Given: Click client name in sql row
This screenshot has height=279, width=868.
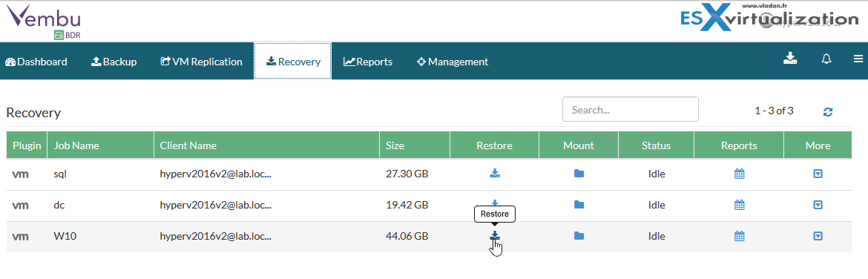Looking at the screenshot, I should pyautogui.click(x=215, y=174).
